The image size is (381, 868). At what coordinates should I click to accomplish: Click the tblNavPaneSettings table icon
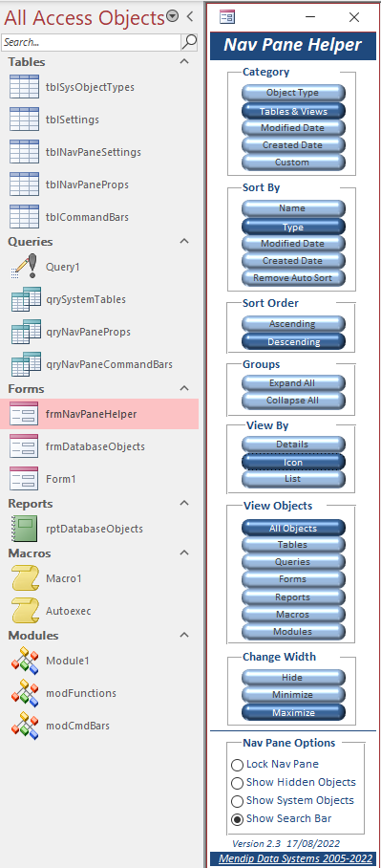[x=24, y=152]
